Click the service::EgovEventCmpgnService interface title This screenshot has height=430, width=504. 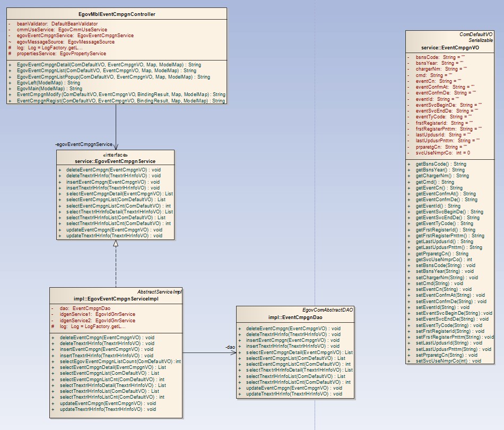pyautogui.click(x=115, y=160)
